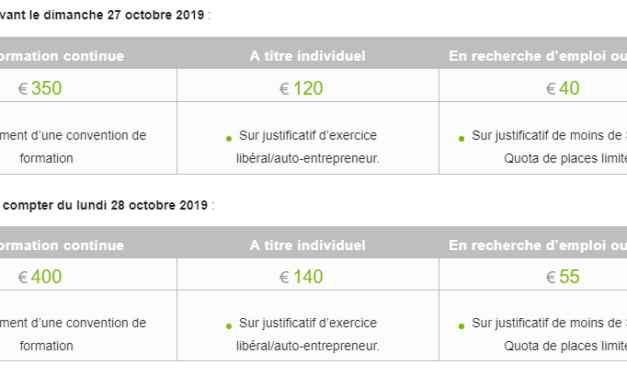Click green bullet before second 'Sur justificatif d'exercice'
Viewport: 627px width, 376px height.
click(229, 326)
